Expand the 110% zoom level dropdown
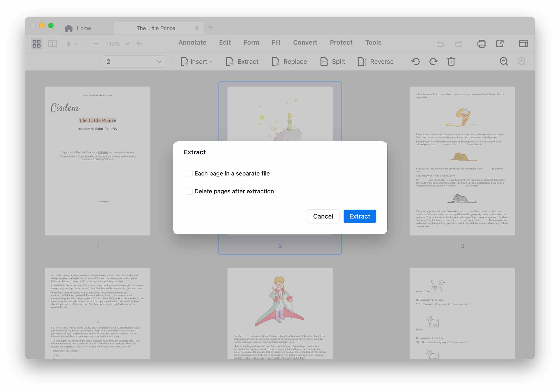Image resolution: width=560 pixels, height=392 pixels. pos(127,44)
